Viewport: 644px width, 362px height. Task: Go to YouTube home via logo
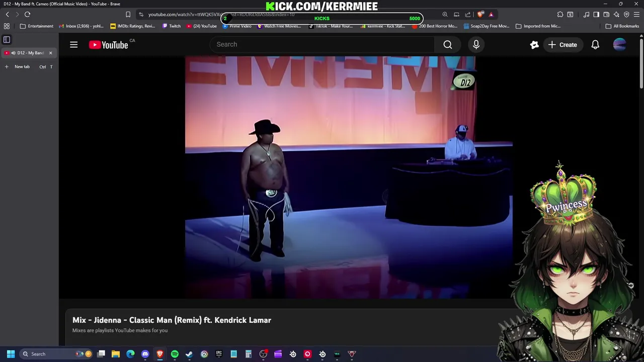click(x=108, y=45)
